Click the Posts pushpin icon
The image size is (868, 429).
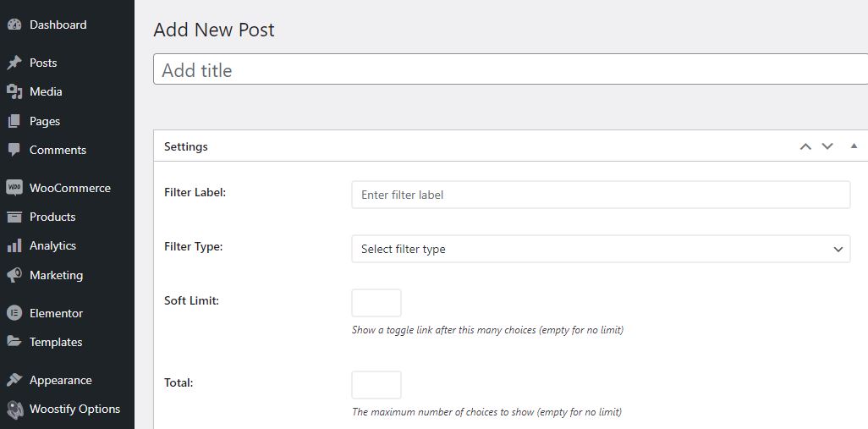coord(14,63)
